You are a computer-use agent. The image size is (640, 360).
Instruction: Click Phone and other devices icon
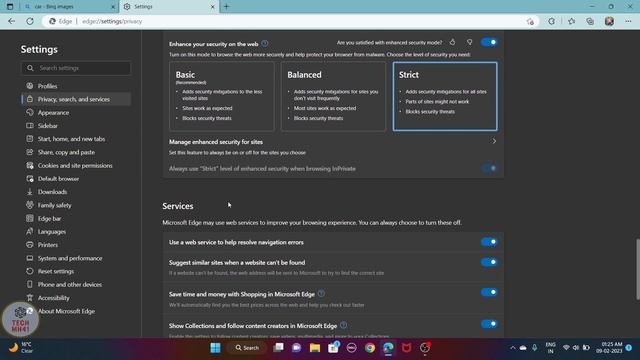pyautogui.click(x=30, y=284)
